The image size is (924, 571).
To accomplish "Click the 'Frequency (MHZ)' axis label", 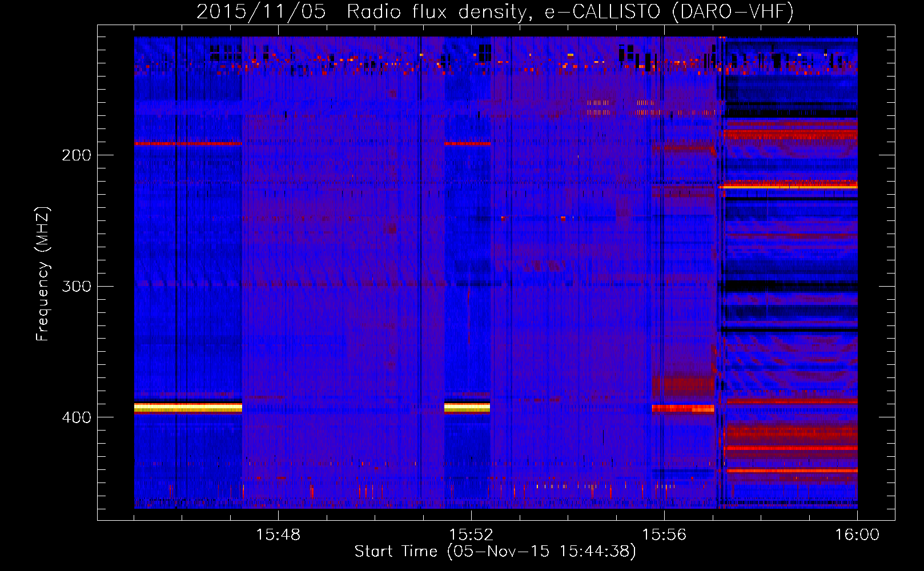I will pyautogui.click(x=43, y=274).
